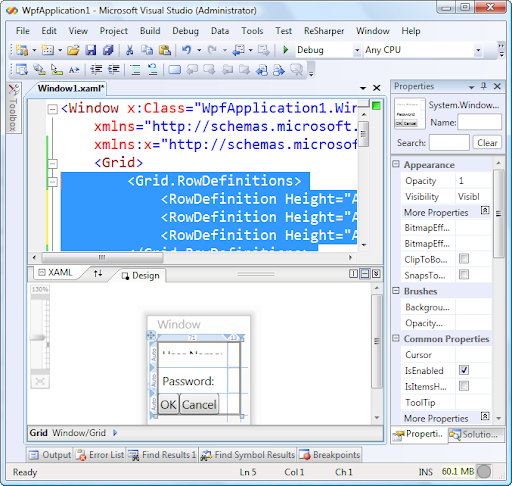Click the fit-to-view zoom button in the designer
Viewport: 512px width, 486px height.
40,381
